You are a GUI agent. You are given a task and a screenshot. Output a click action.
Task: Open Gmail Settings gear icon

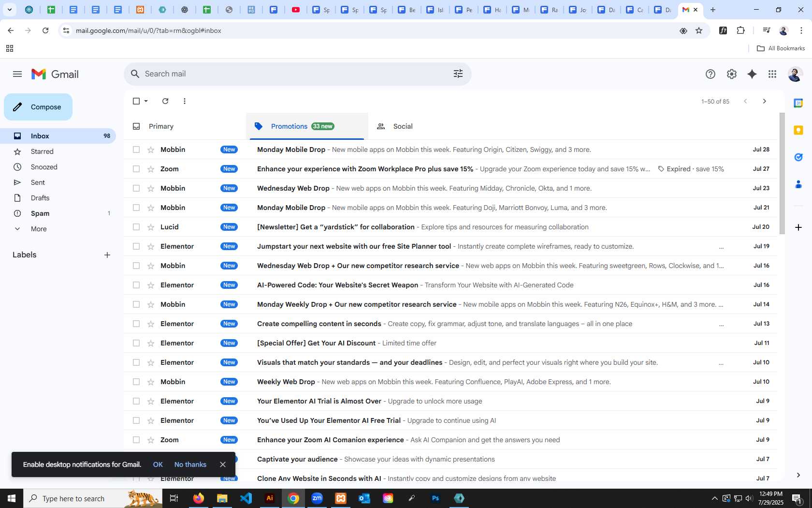[x=731, y=74]
